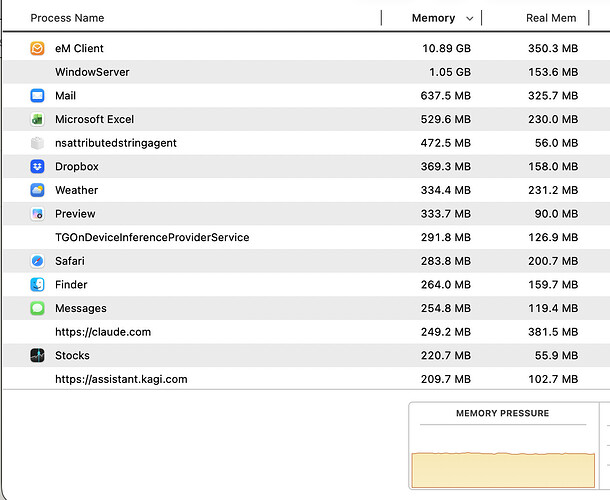610x500 pixels.
Task: Click the 283.8 MB memory value
Action: 446,261
